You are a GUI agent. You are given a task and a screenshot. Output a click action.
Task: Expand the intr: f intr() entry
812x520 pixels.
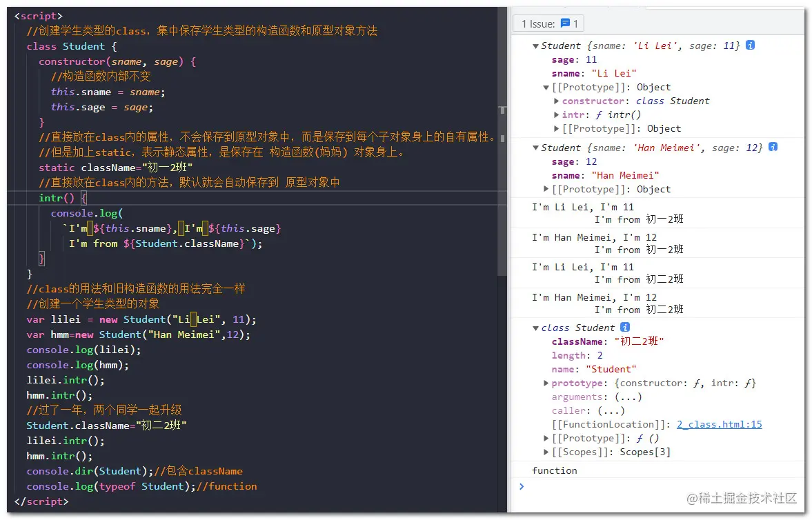(556, 115)
